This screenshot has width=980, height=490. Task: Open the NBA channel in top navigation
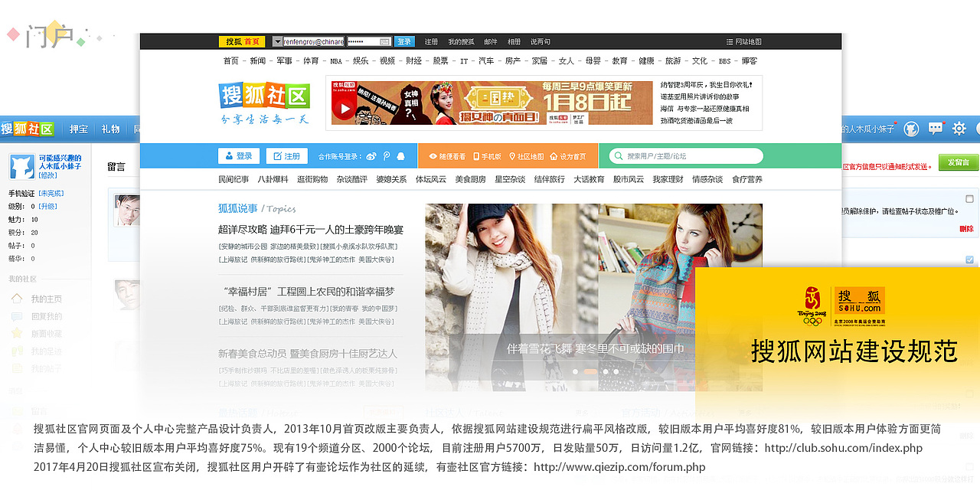[x=336, y=60]
